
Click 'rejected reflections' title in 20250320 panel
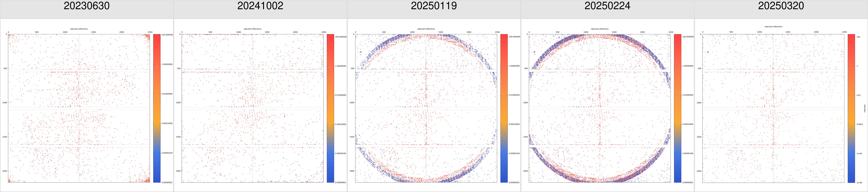coord(773,27)
